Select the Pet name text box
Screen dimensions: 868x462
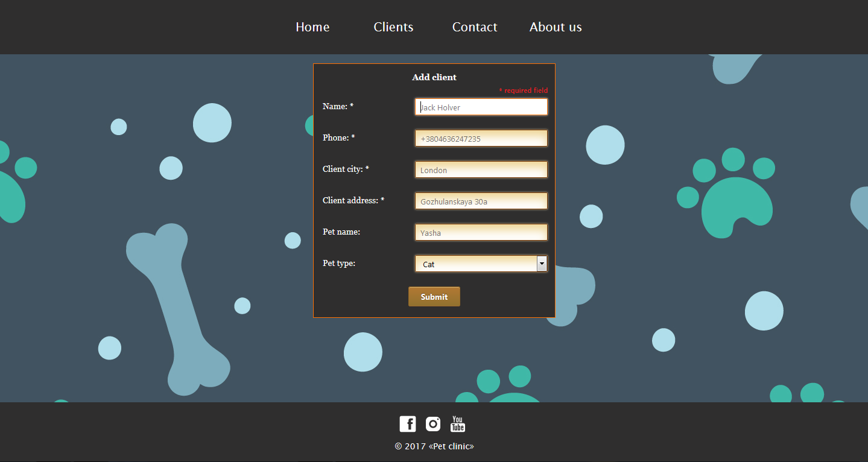(481, 232)
